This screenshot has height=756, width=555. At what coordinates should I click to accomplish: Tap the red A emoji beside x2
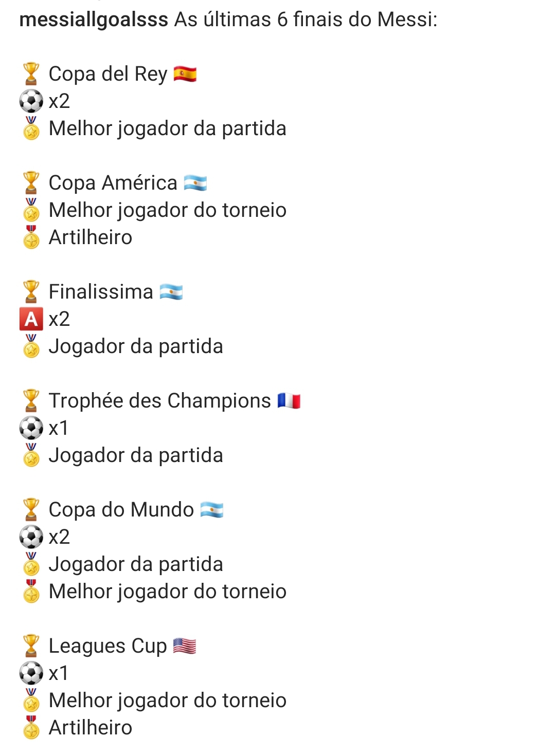31,319
